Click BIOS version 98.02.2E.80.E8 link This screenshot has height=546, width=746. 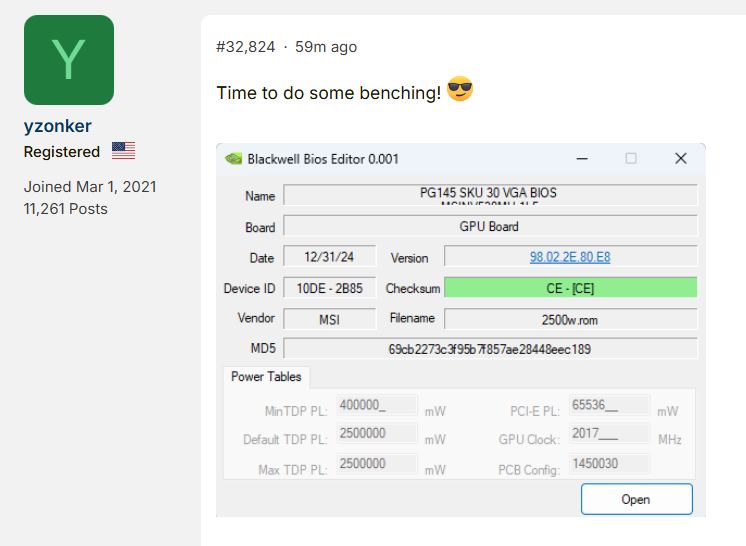pyautogui.click(x=570, y=257)
